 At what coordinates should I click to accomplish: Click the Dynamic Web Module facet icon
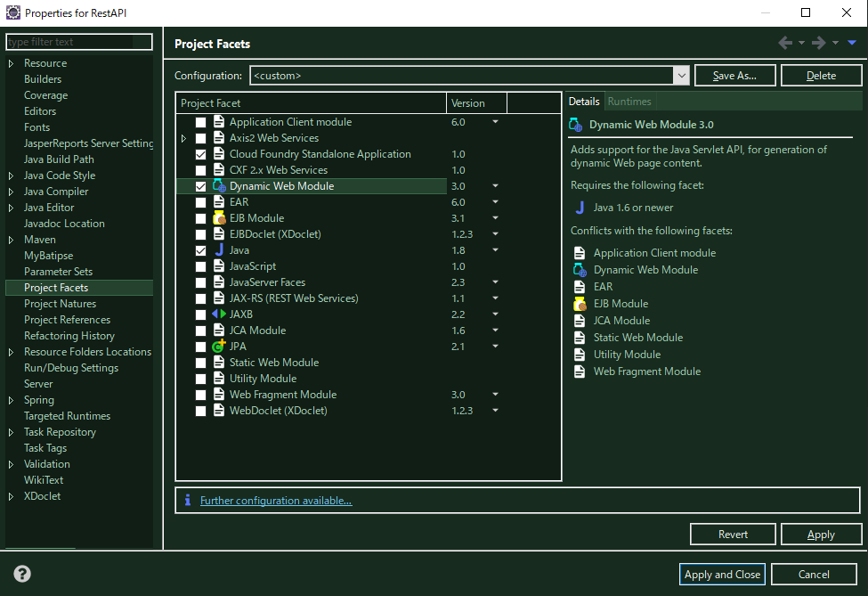(219, 185)
